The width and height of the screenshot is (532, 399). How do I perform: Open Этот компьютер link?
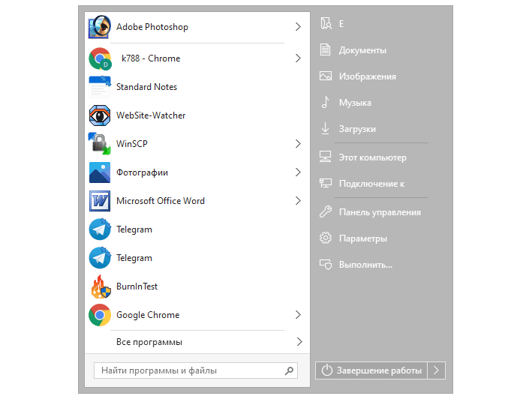[373, 157]
